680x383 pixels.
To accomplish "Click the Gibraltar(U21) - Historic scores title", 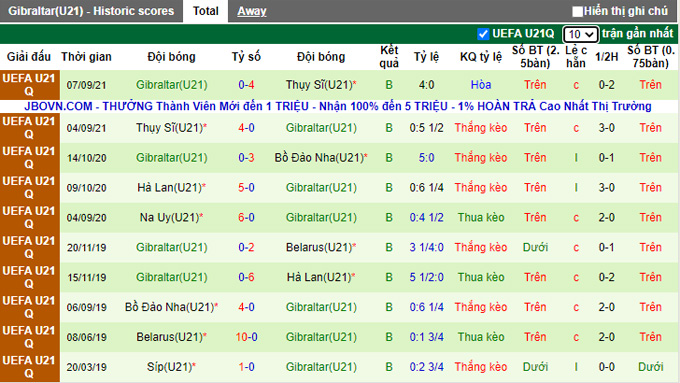I will pos(91,11).
